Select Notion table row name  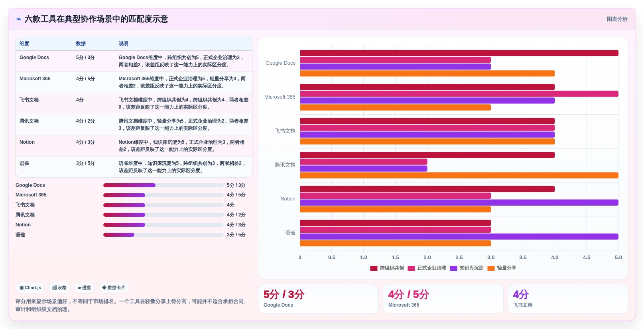click(27, 142)
